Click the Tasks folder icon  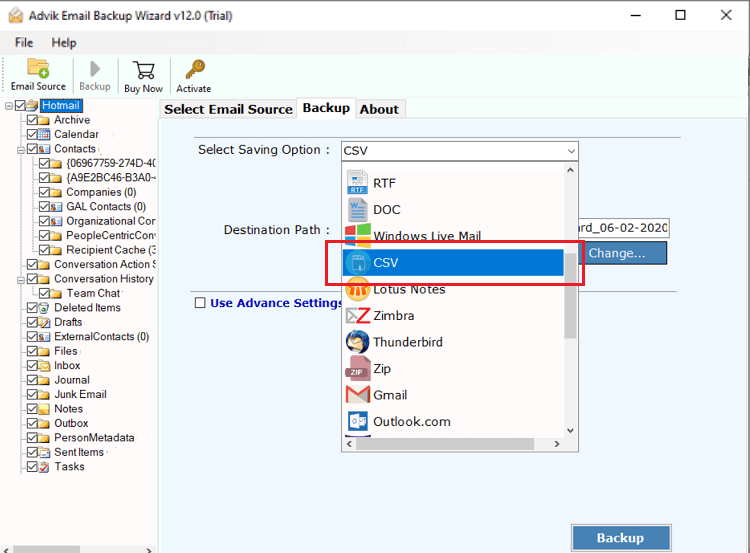[44, 466]
